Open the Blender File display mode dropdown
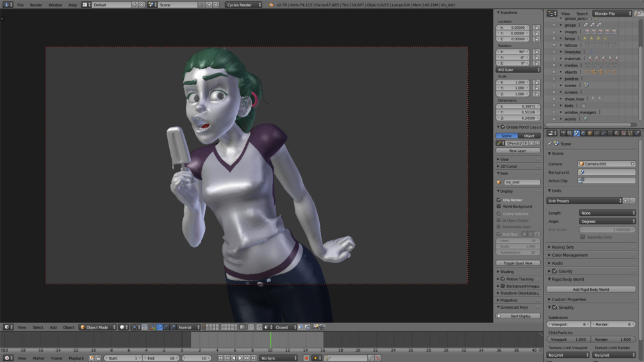 (612, 13)
